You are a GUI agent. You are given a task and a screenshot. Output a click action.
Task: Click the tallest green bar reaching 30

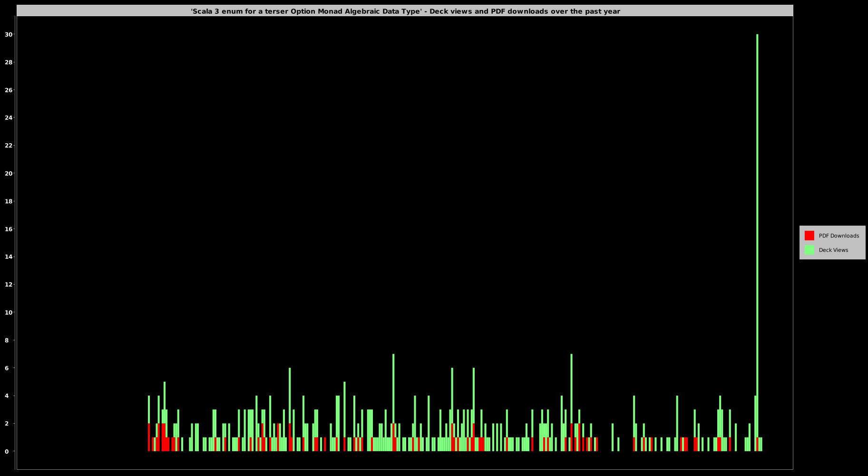757,236
